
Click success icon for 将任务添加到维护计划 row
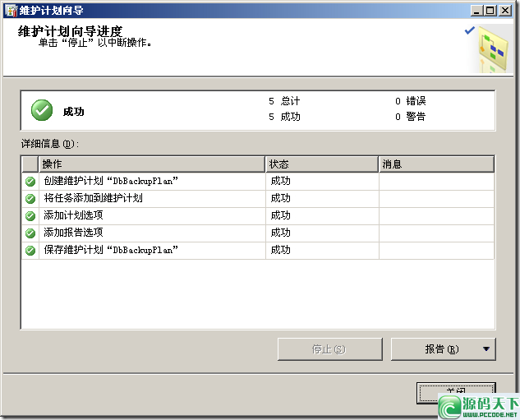(30, 199)
